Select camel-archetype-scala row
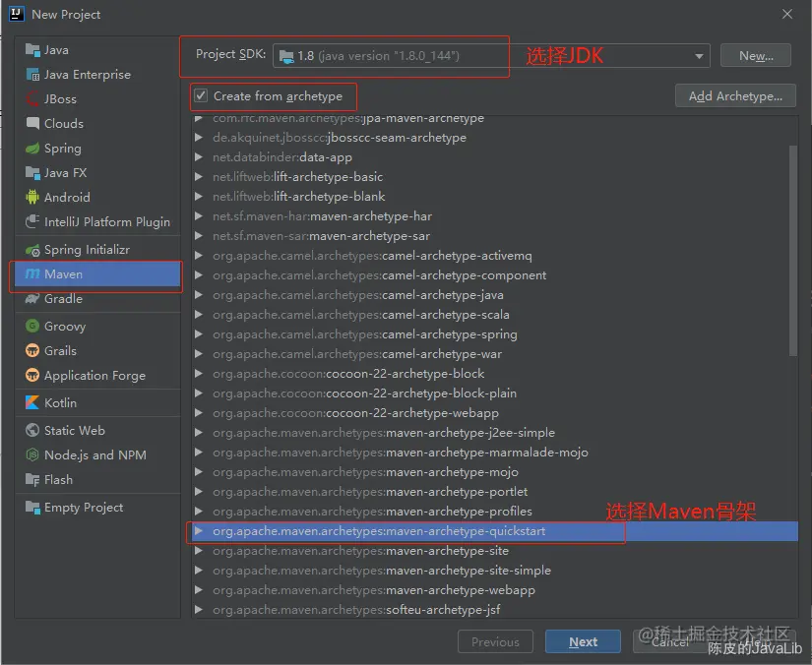This screenshot has height=665, width=812. click(494, 315)
